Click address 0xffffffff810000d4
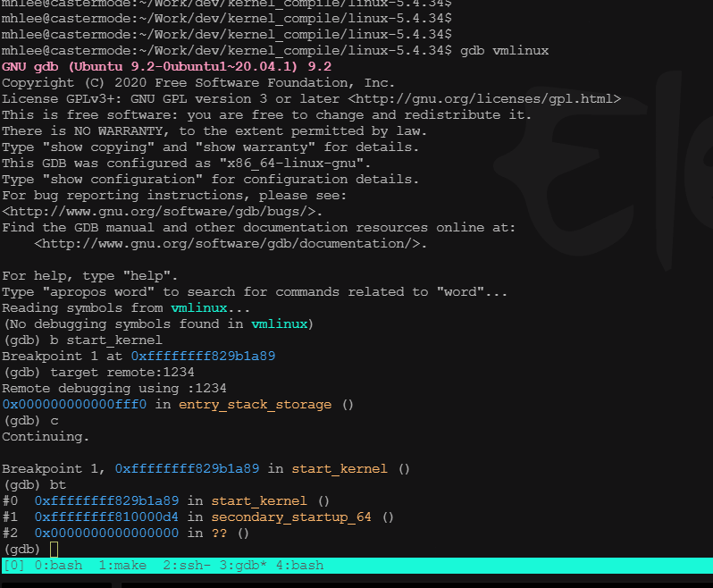 pos(106,517)
